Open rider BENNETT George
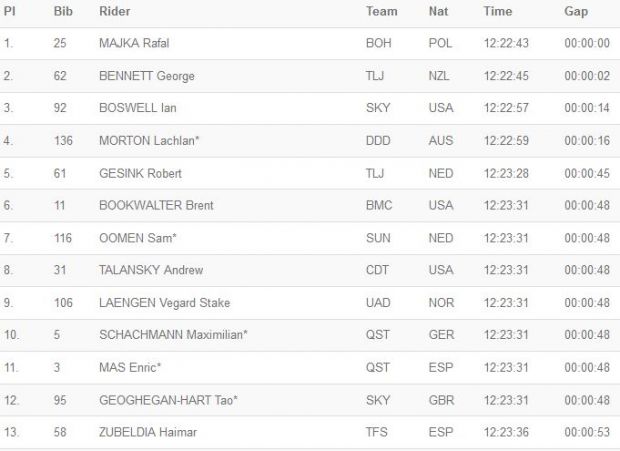620x451 pixels. [x=147, y=76]
